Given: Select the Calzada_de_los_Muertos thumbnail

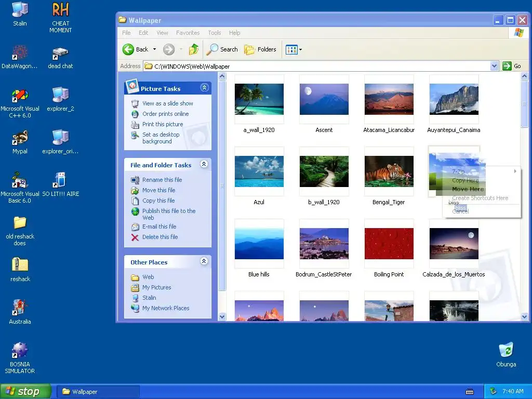Looking at the screenshot, I should (454, 244).
